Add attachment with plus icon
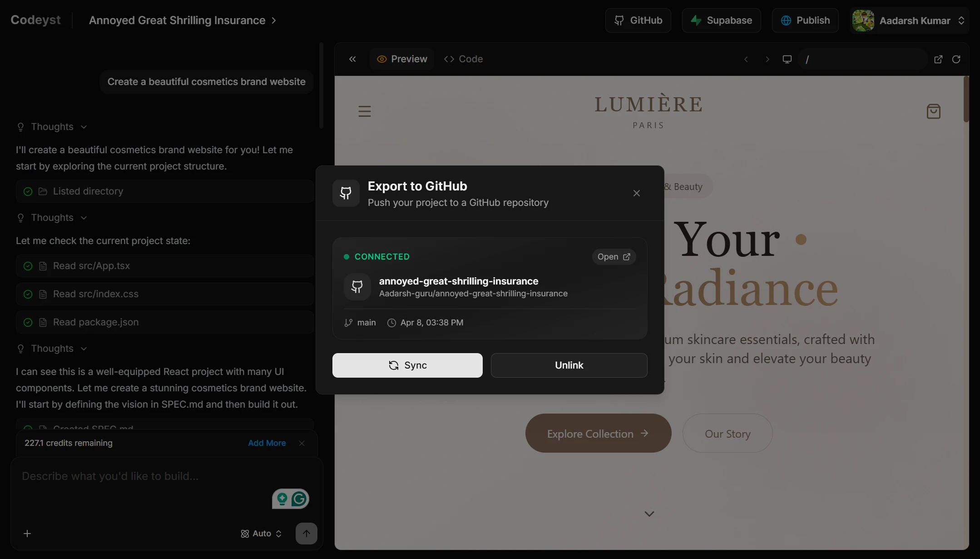This screenshot has width=980, height=559. tap(27, 534)
